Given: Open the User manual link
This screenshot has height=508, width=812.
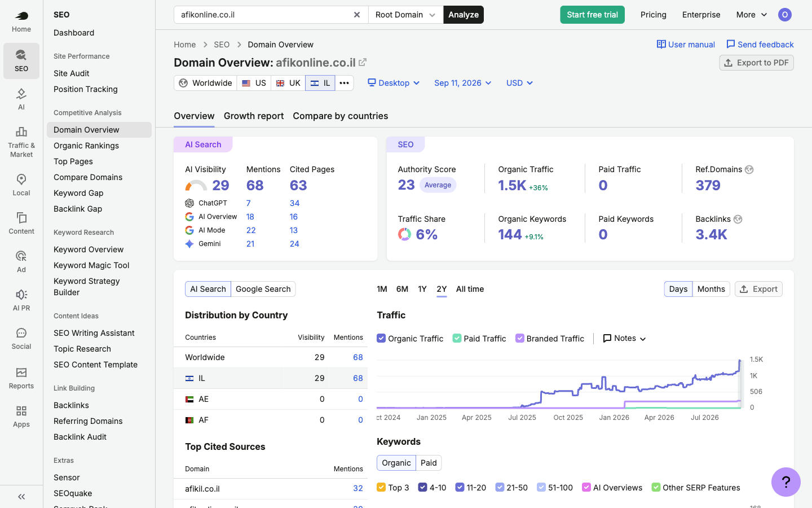Looking at the screenshot, I should coord(686,45).
